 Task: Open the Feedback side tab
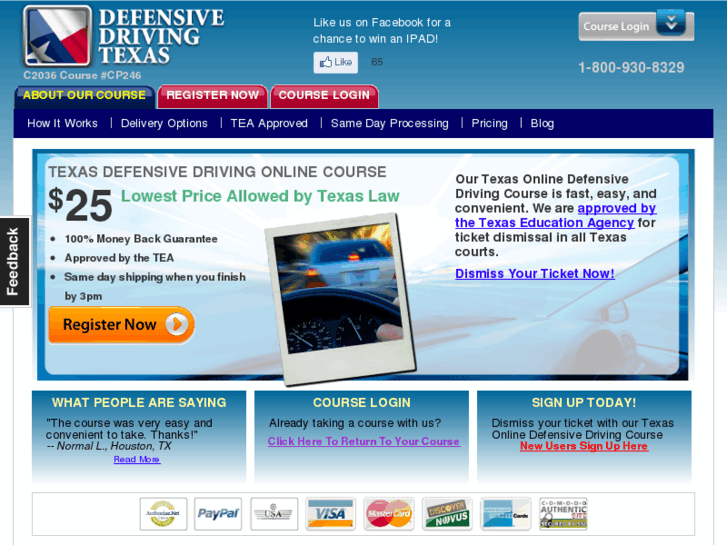[14, 262]
